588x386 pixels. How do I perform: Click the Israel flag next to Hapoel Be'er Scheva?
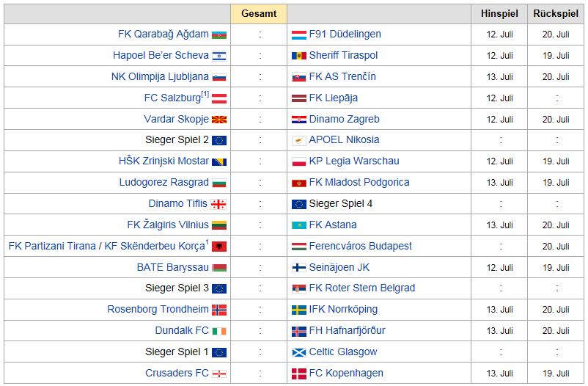219,56
